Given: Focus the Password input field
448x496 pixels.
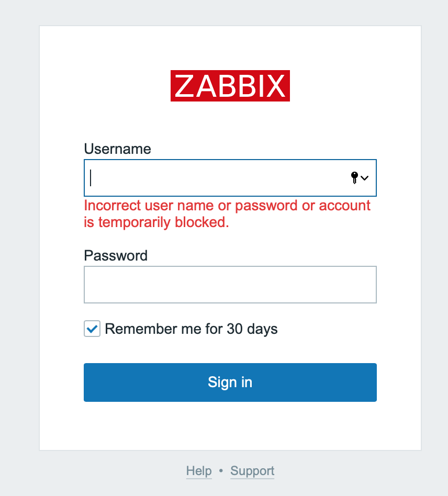Looking at the screenshot, I should click(x=230, y=285).
